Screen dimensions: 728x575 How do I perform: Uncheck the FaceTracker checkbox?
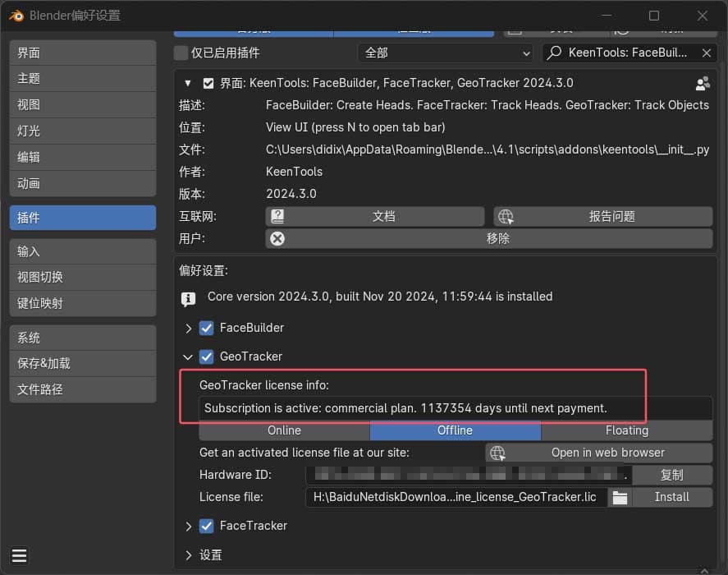(207, 526)
